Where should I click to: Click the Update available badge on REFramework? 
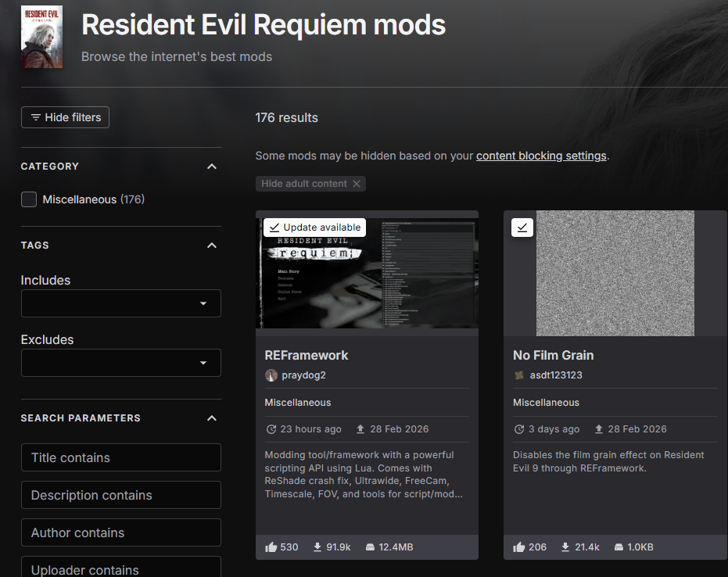pyautogui.click(x=315, y=228)
